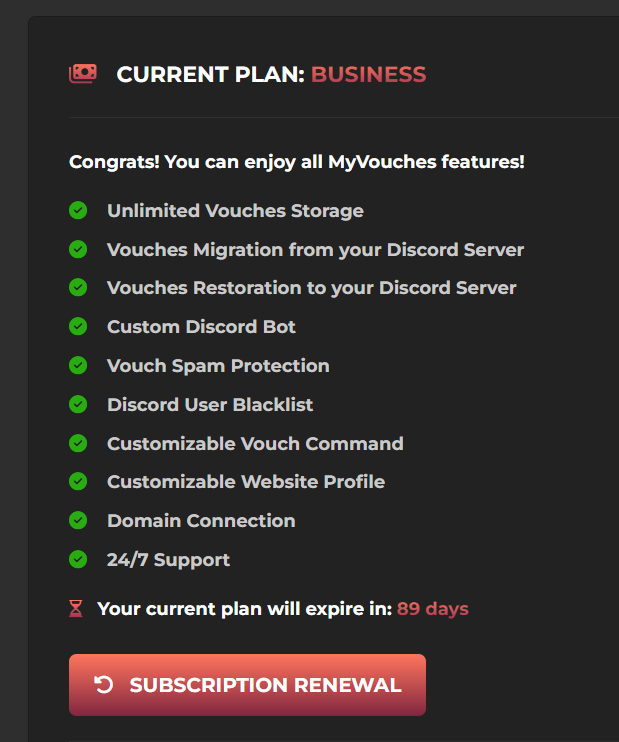Click the Congrats MyVouches features message
The height and width of the screenshot is (742, 619).
[297, 161]
